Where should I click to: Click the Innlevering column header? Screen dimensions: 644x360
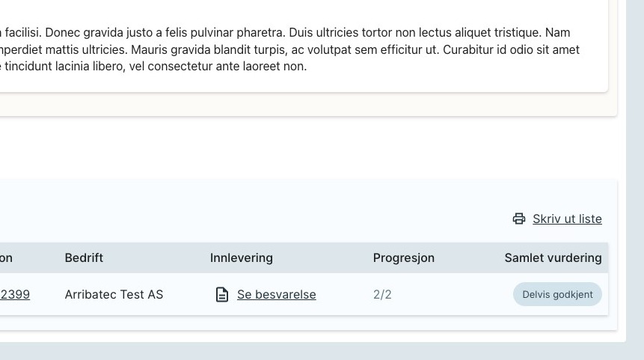pos(241,257)
